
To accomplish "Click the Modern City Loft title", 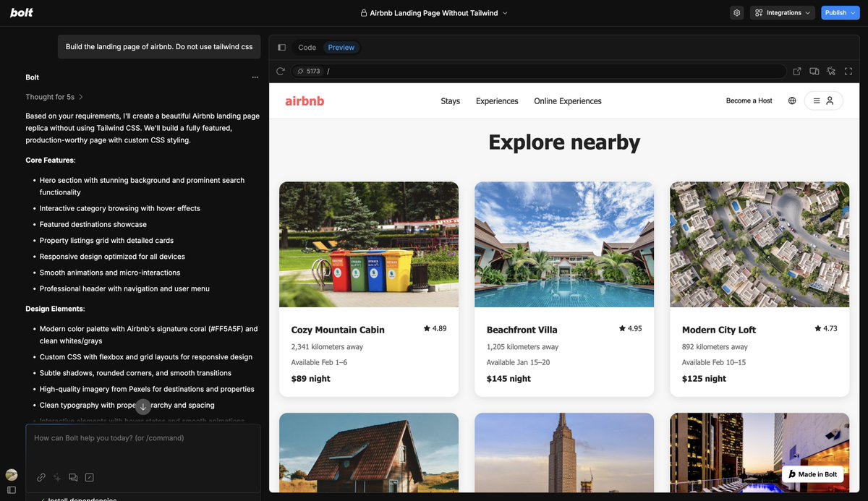I will click(719, 330).
